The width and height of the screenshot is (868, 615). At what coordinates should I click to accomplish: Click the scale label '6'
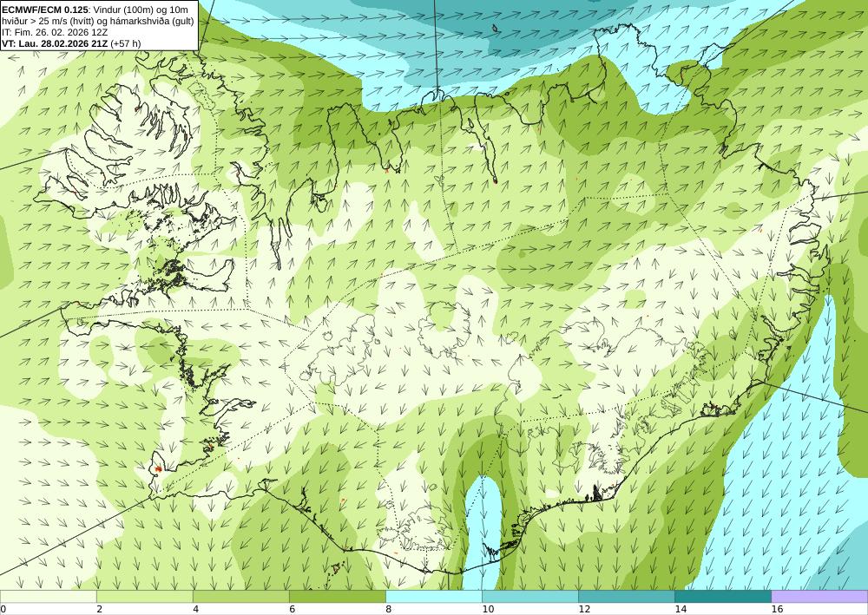(292, 609)
